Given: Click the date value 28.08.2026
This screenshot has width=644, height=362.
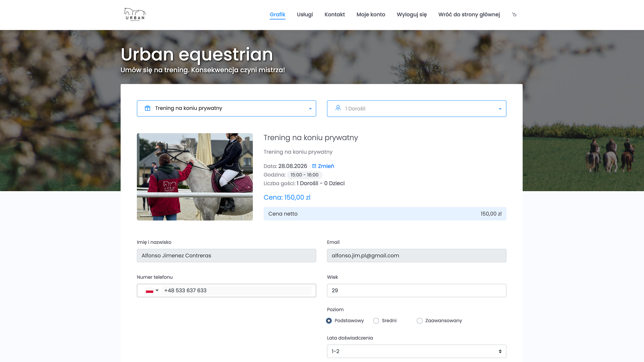Looking at the screenshot, I should [293, 166].
